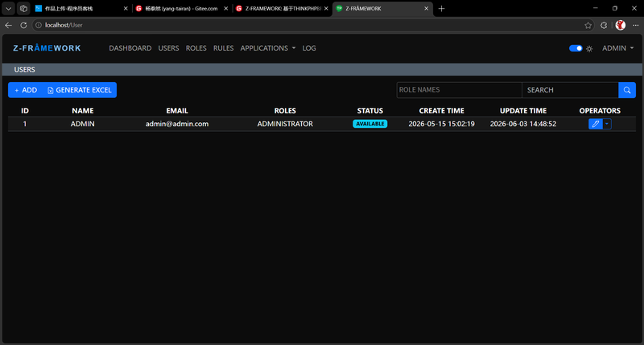Click the CREATE TIME column header
644x345 pixels.
[x=441, y=110]
